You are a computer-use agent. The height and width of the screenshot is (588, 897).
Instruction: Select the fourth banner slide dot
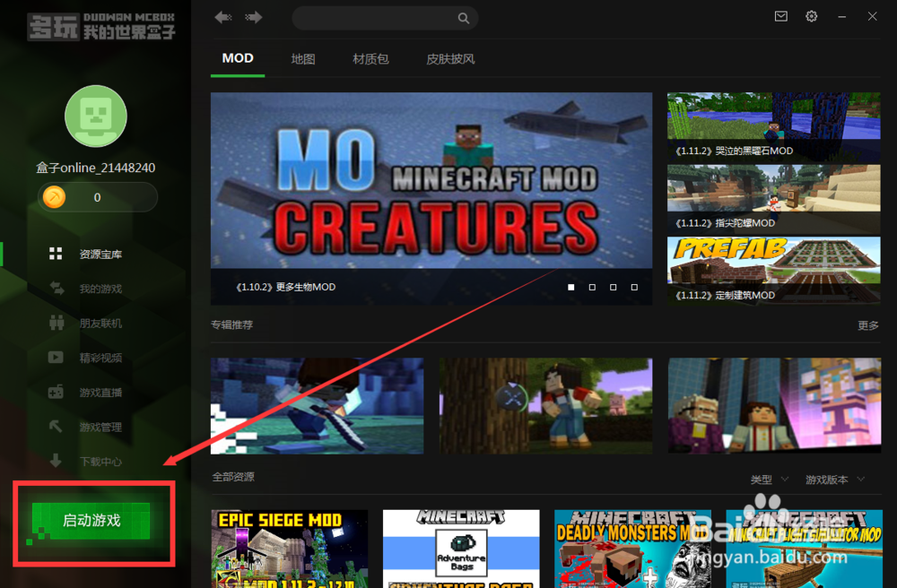point(634,287)
